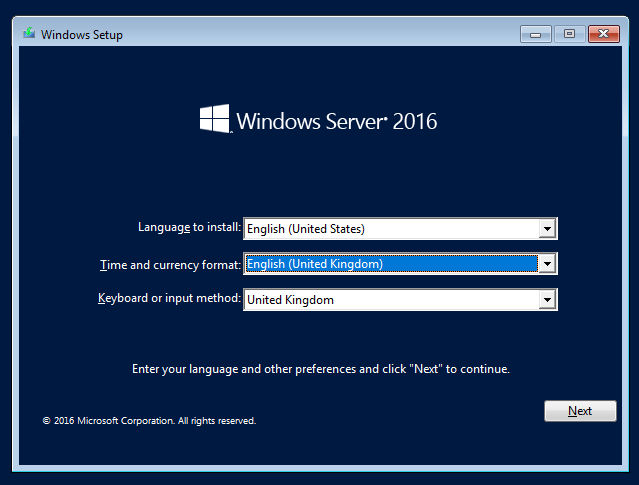
Task: Click the Microsoft Corporation copyright notice
Action: (149, 421)
